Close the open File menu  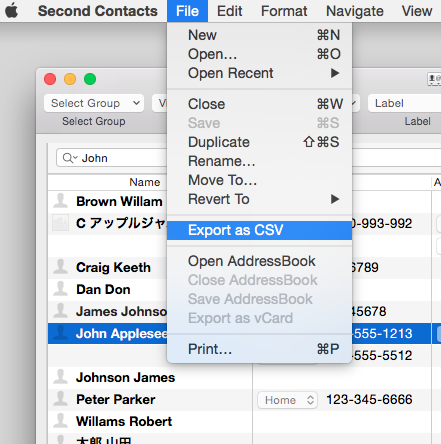click(x=187, y=11)
